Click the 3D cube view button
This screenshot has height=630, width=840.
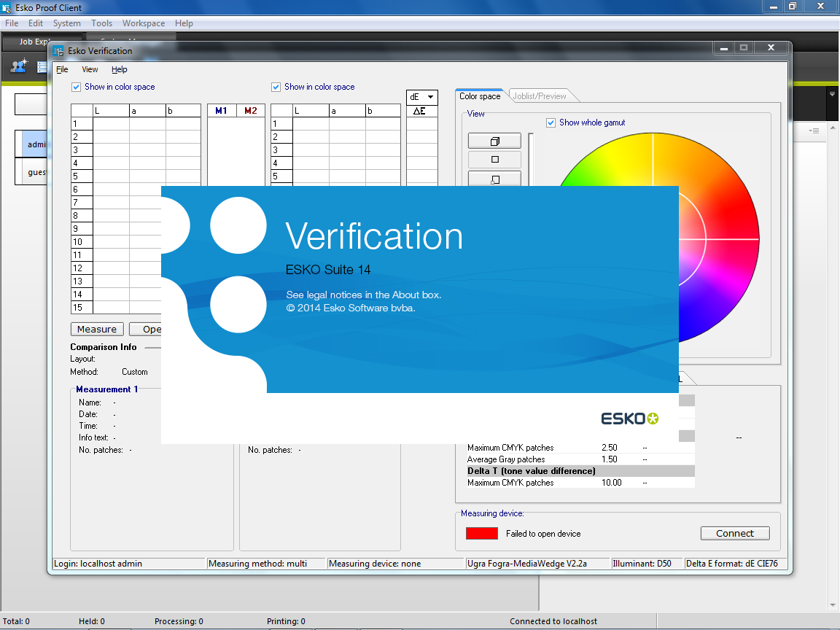[x=494, y=141]
